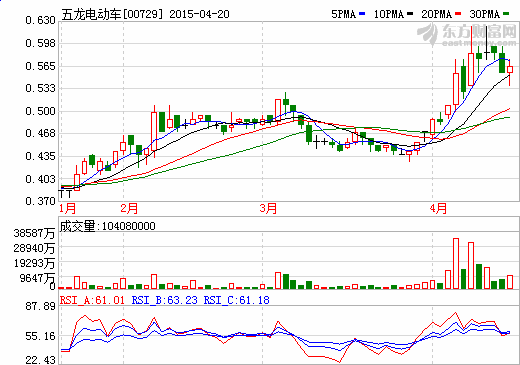Click the 9647万 volume axis label
This screenshot has width=520, height=365.
pos(37,278)
